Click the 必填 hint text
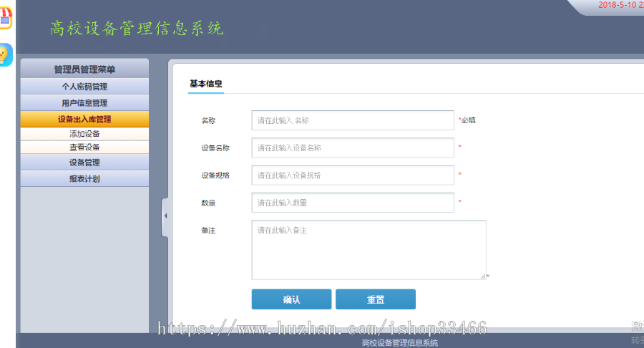Viewport: 644px width, 348px height. click(x=467, y=120)
